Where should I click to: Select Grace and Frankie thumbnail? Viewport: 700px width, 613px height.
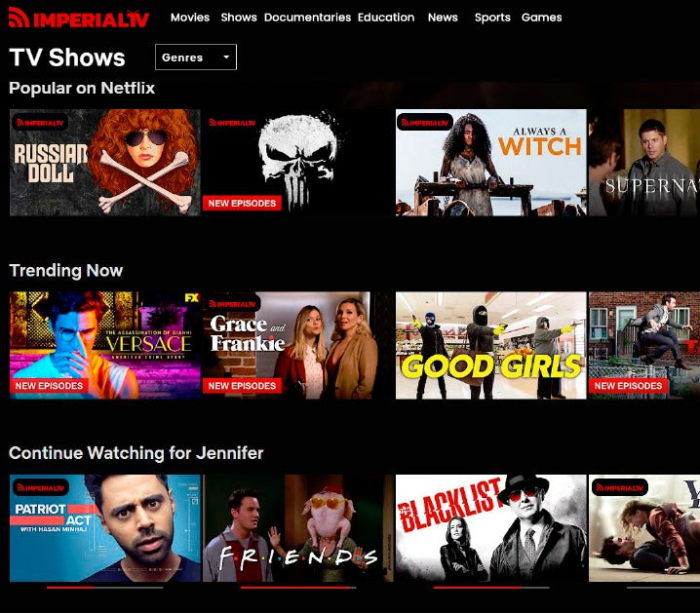297,345
